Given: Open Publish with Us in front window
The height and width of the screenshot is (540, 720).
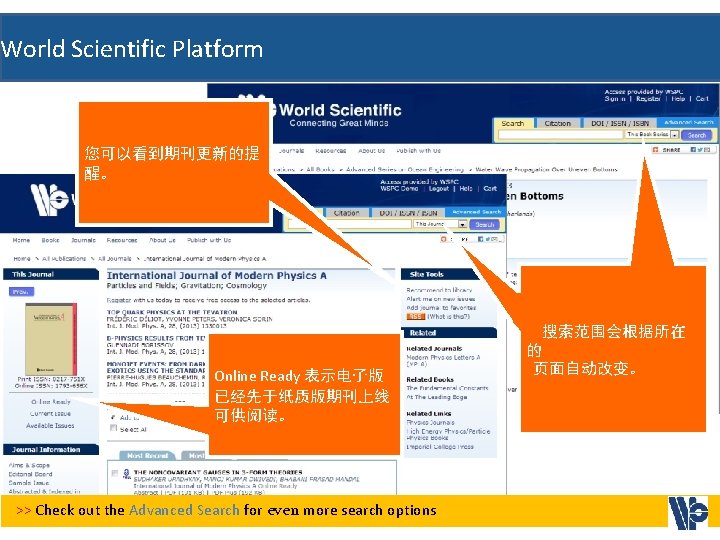Looking at the screenshot, I should 209,240.
